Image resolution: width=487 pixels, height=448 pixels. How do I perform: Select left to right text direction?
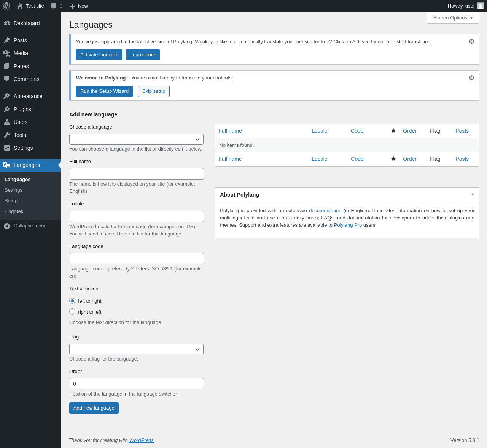click(x=72, y=301)
